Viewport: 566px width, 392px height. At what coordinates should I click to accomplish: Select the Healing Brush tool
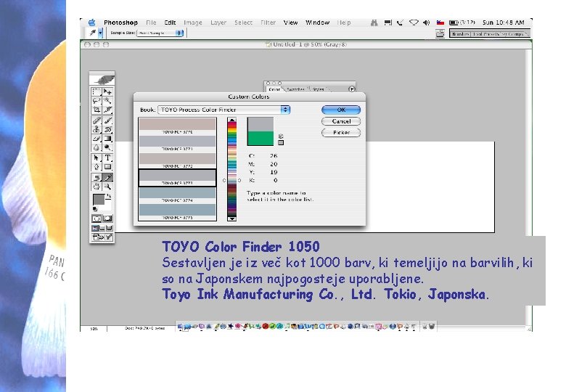(x=97, y=121)
